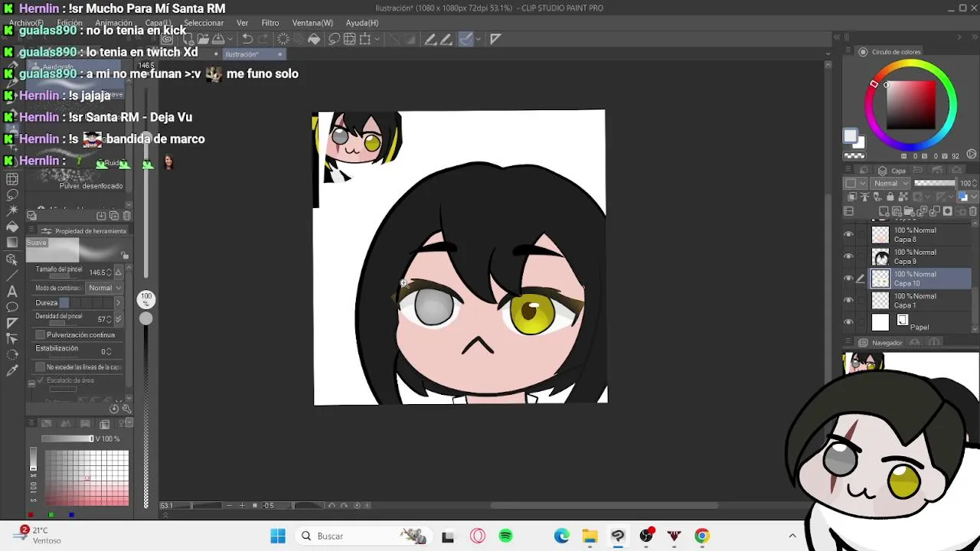Viewport: 980px width, 551px height.
Task: Open Filtro menu
Action: (270, 23)
